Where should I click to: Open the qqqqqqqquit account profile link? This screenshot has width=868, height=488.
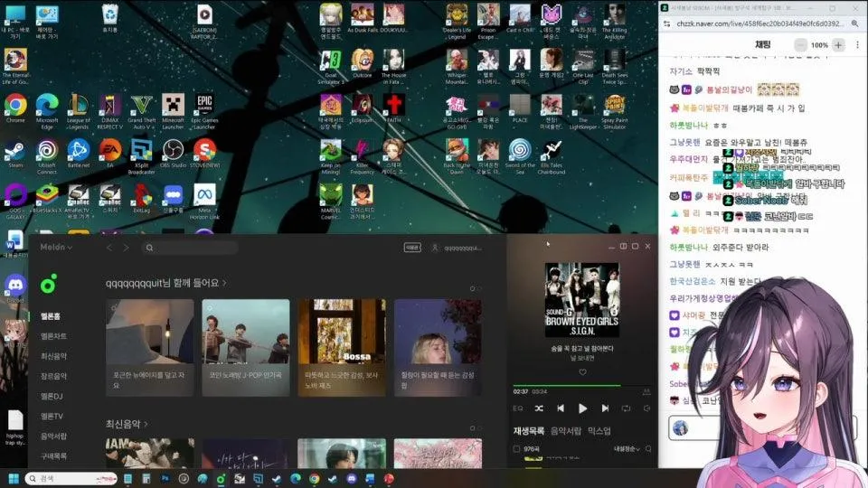click(x=457, y=248)
